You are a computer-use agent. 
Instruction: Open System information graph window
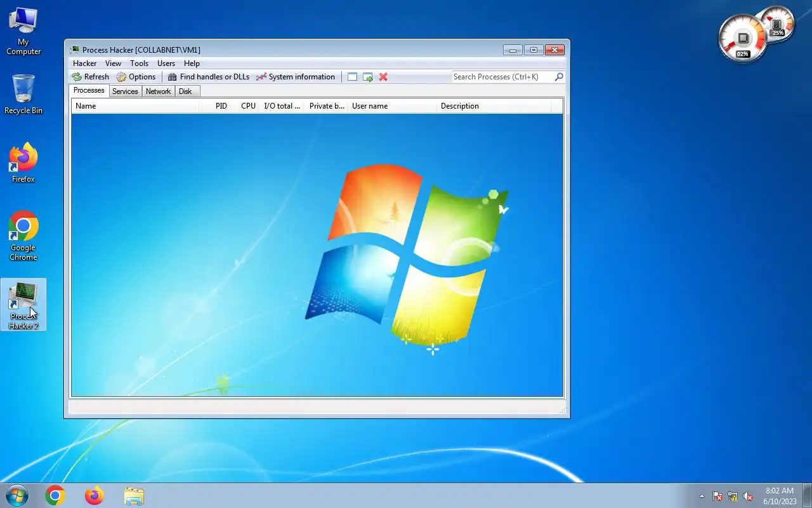coord(296,77)
